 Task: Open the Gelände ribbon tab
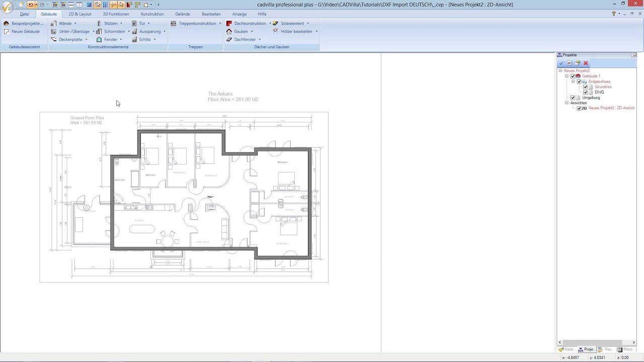[183, 14]
